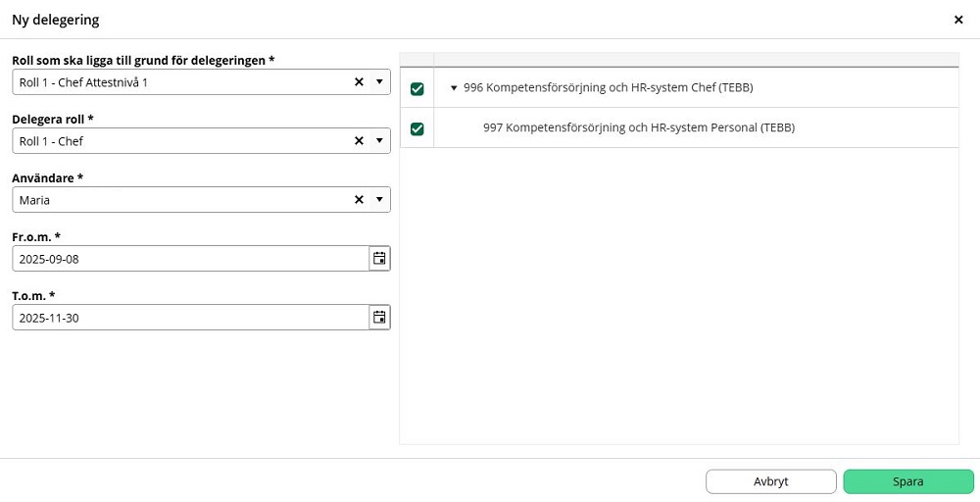
Task: Click the Delegera roll field text
Action: point(176,141)
